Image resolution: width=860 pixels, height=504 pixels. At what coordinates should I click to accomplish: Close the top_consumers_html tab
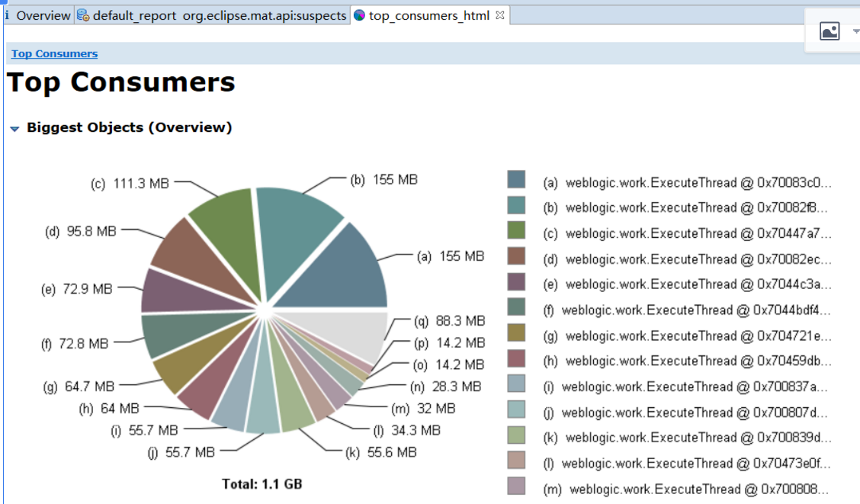(499, 15)
